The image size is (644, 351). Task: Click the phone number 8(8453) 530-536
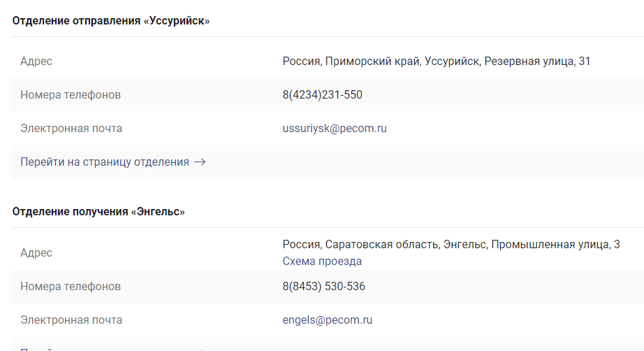point(323,287)
